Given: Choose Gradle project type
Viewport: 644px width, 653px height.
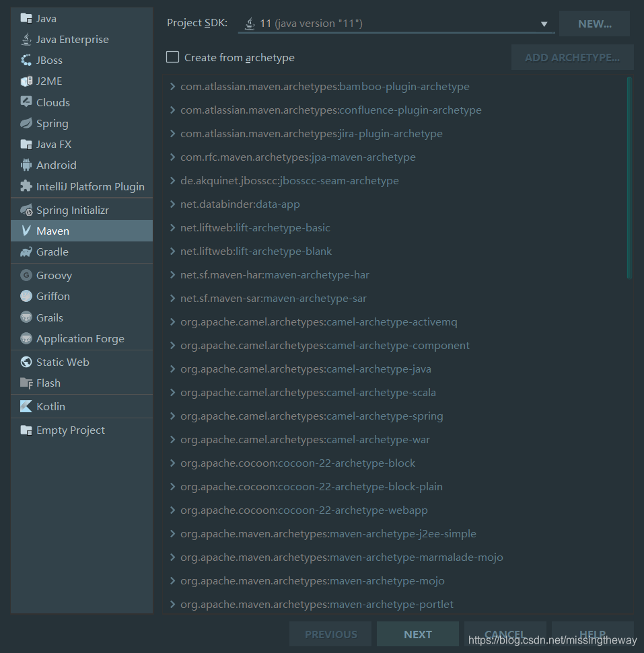Looking at the screenshot, I should [x=81, y=252].
